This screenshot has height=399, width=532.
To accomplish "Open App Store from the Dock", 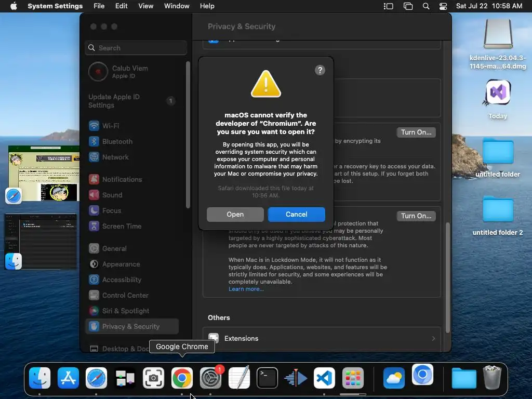I will pyautogui.click(x=68, y=378).
